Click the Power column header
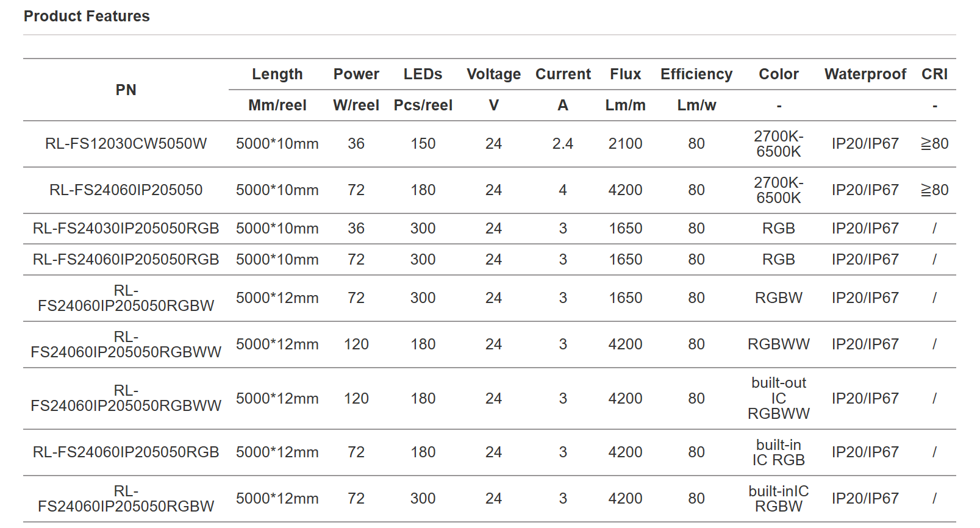 click(356, 74)
